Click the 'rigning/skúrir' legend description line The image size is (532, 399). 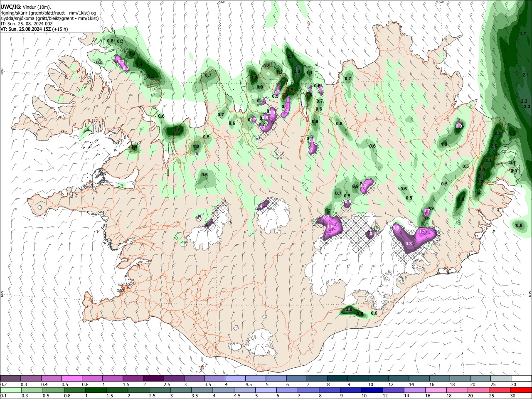(x=48, y=13)
